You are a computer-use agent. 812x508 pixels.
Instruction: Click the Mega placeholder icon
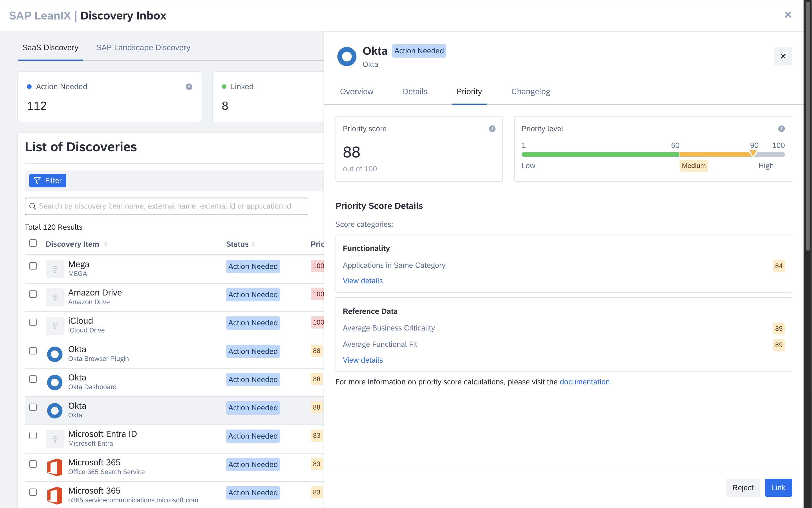pyautogui.click(x=55, y=269)
